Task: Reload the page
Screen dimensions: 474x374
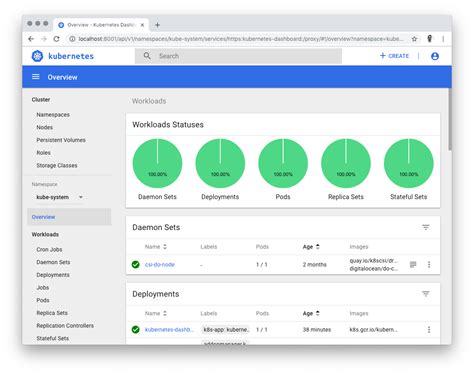Action: tap(56, 39)
